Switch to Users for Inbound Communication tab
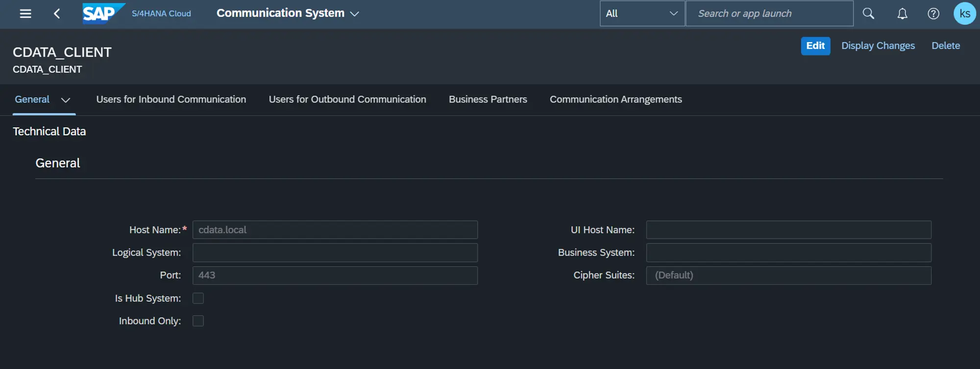Screen dimensions: 980x369 pyautogui.click(x=171, y=99)
